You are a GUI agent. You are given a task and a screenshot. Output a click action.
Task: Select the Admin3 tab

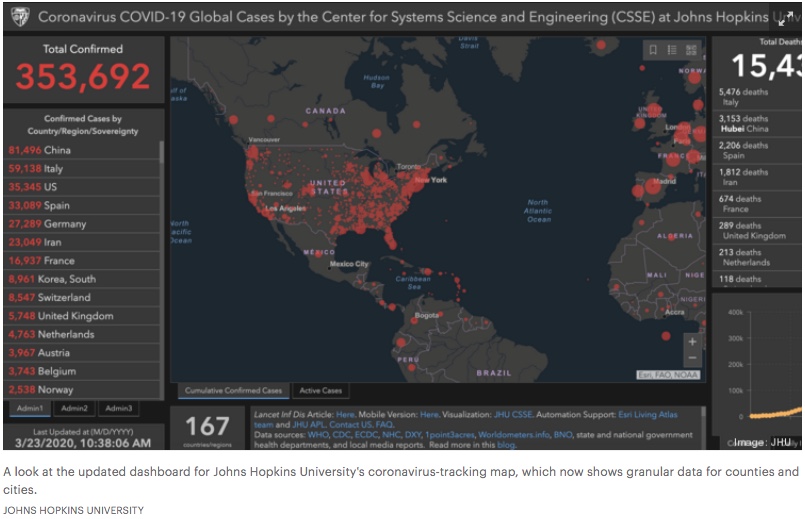tap(119, 408)
